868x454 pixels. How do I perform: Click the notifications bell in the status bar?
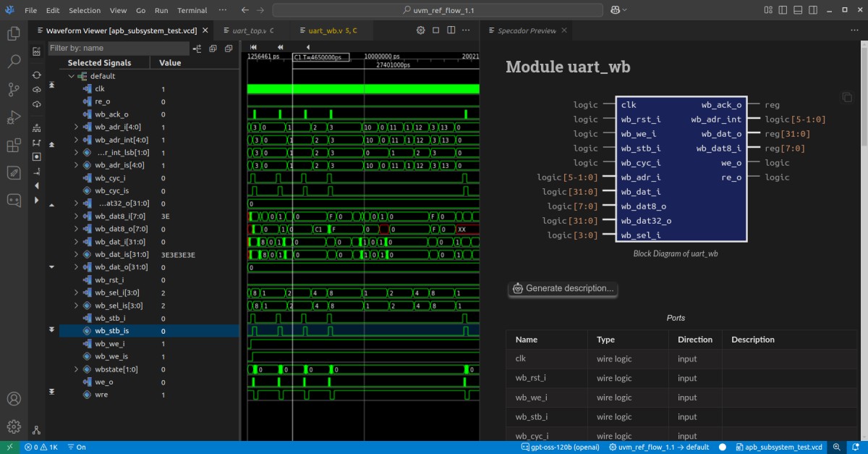pyautogui.click(x=856, y=447)
